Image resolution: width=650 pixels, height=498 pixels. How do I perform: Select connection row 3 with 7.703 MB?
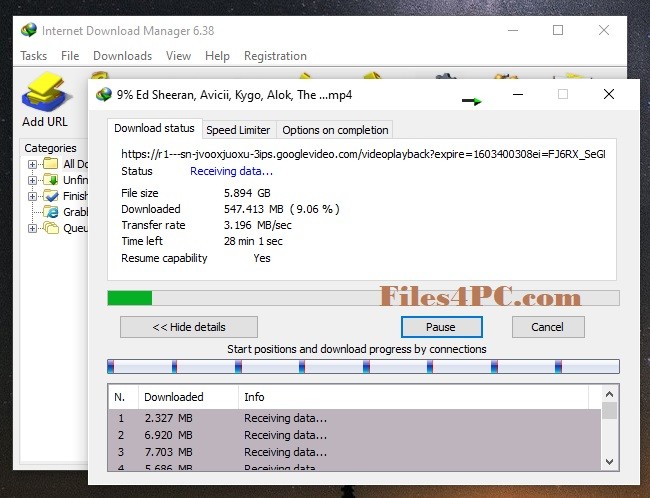(354, 452)
